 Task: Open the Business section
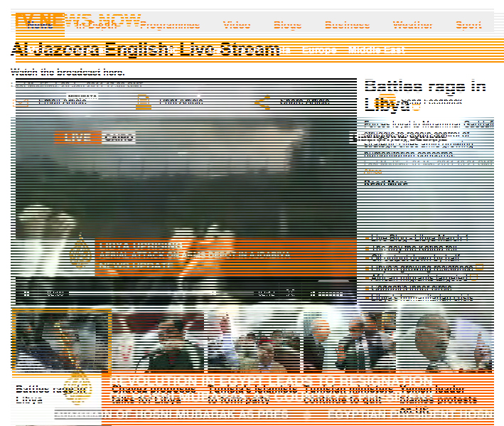pos(347,25)
